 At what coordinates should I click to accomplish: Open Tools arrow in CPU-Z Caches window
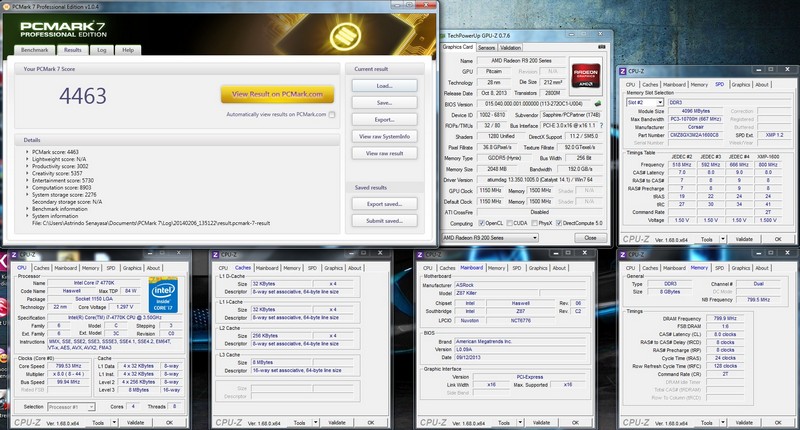(316, 423)
